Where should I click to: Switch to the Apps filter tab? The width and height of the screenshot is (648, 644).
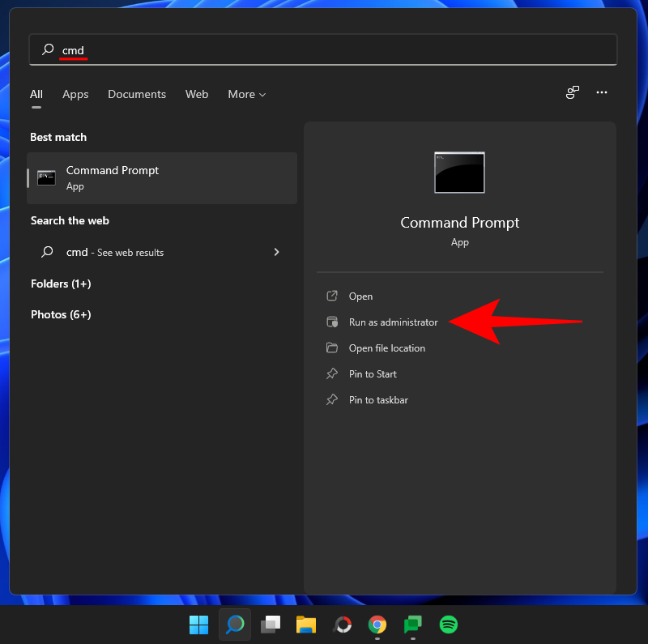(x=75, y=94)
